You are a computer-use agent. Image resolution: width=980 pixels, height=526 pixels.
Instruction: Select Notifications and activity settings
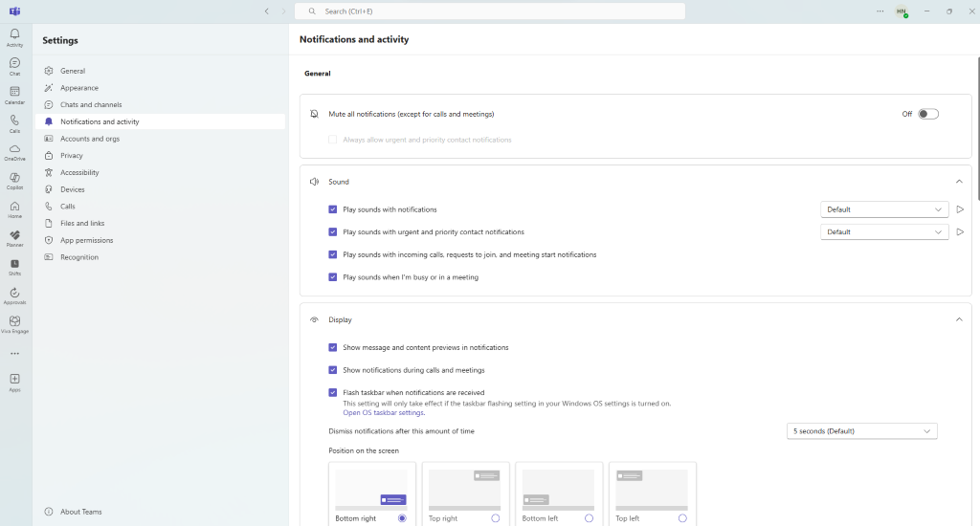[x=160, y=121]
